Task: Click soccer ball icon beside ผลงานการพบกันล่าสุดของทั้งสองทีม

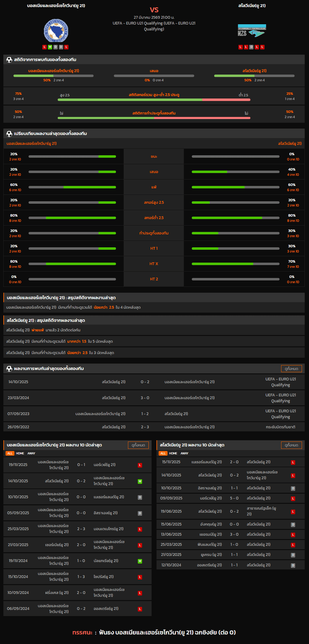Action: pyautogui.click(x=9, y=369)
